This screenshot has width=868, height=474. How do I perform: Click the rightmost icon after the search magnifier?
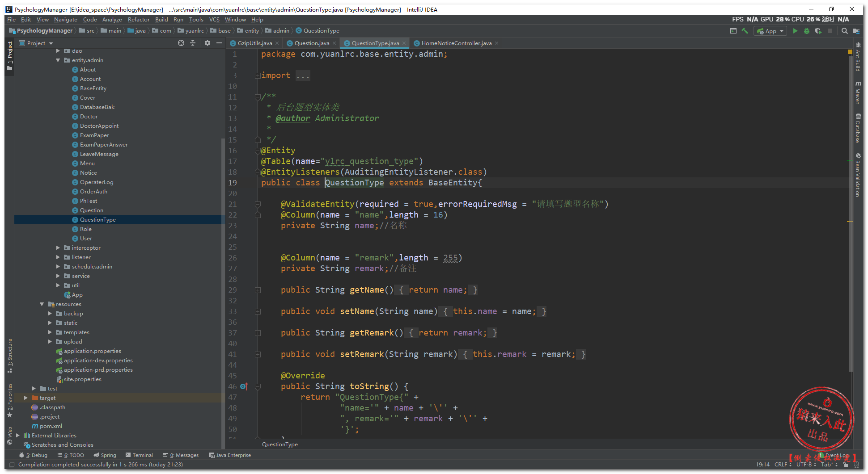pyautogui.click(x=856, y=31)
